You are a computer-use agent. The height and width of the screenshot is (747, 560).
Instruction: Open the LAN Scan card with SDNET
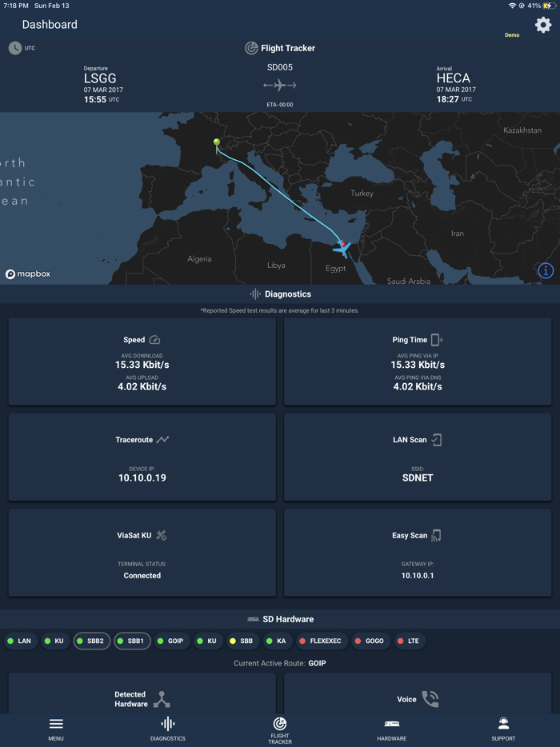418,457
